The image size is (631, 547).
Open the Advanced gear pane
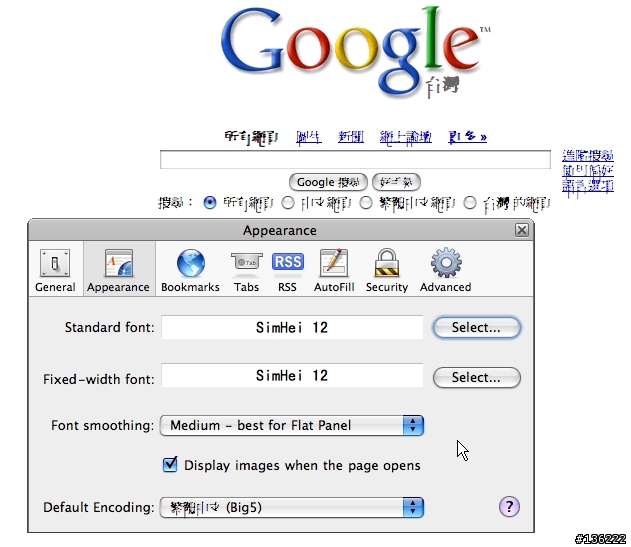[x=445, y=270]
